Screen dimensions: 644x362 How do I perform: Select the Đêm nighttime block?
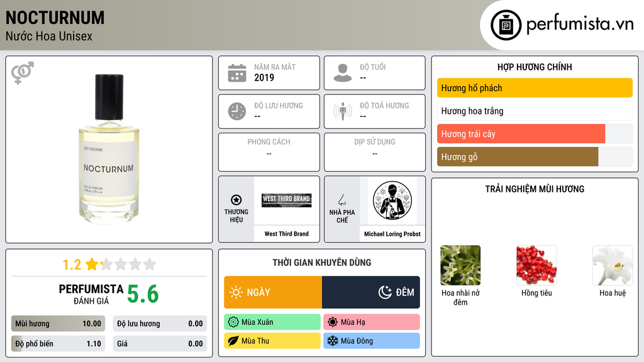[371, 292]
